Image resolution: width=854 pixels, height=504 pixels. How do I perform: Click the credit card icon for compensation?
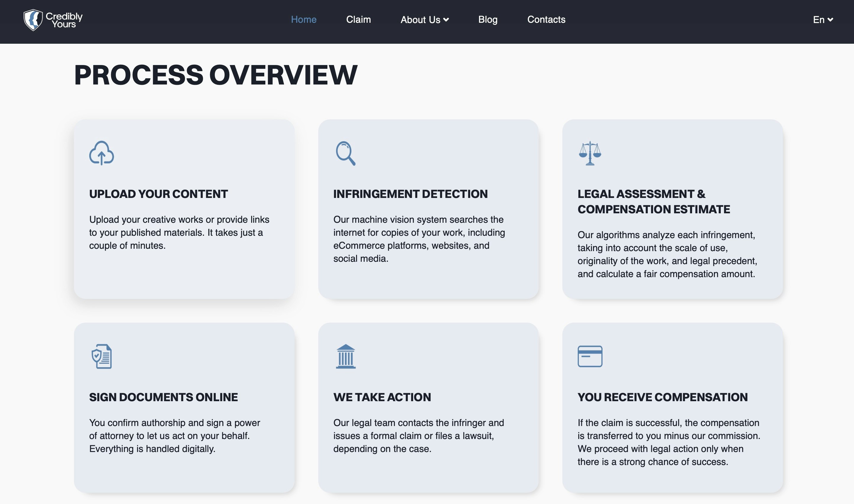tap(590, 356)
